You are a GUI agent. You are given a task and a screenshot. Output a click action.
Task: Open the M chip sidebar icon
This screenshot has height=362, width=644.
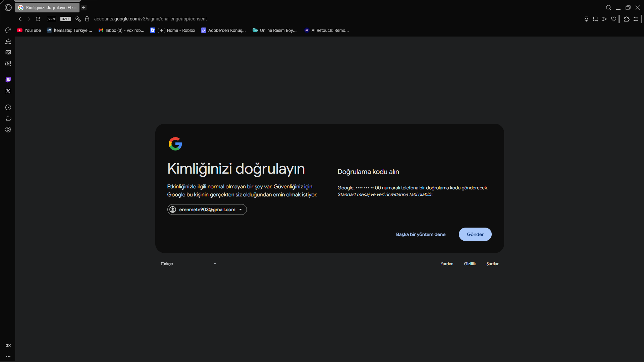point(8,63)
